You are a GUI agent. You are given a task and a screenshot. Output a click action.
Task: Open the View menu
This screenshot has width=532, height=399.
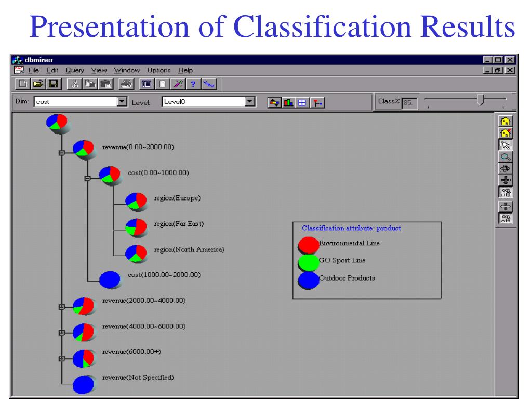[99, 70]
